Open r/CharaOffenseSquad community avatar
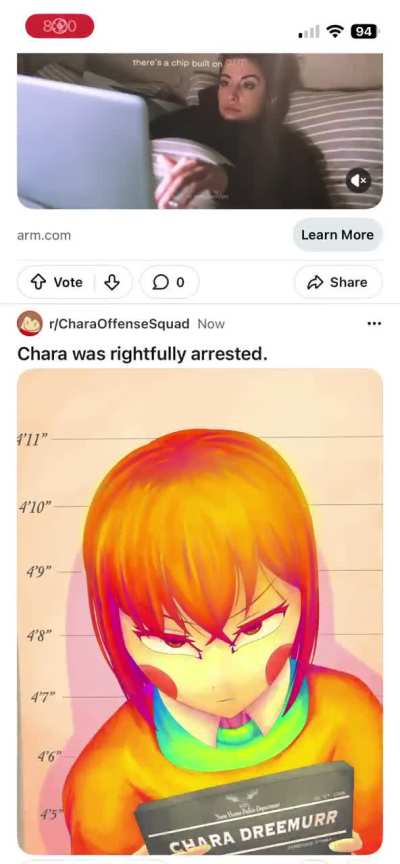This screenshot has height=864, width=400. point(30,323)
